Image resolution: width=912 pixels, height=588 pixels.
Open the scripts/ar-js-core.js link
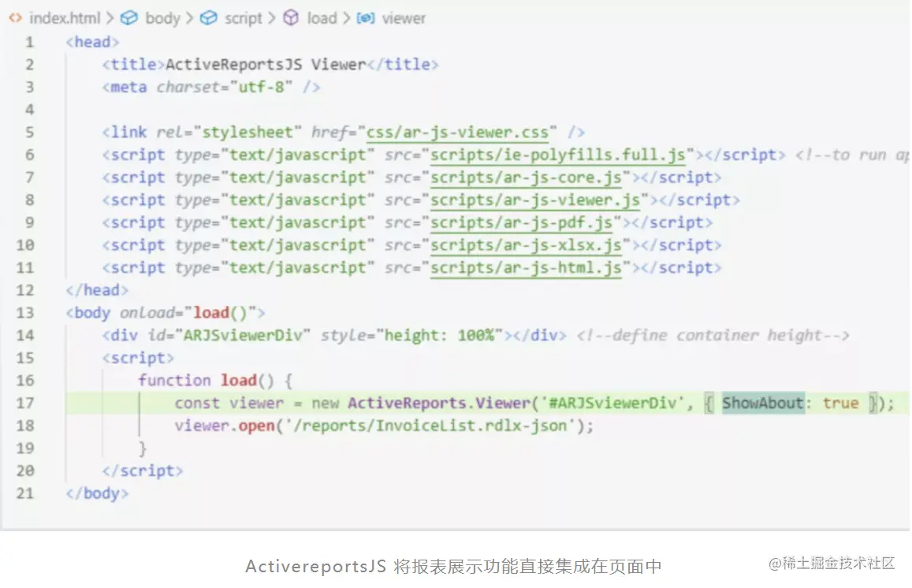[x=526, y=178]
